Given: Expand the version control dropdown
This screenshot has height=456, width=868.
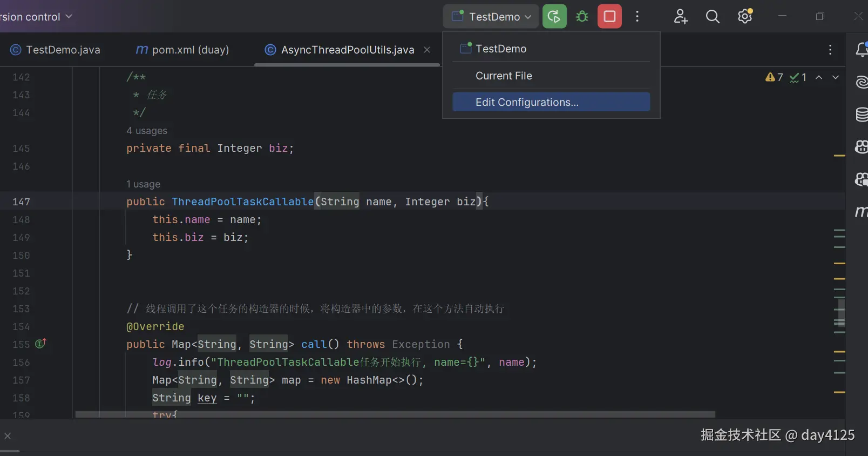Looking at the screenshot, I should tap(36, 17).
